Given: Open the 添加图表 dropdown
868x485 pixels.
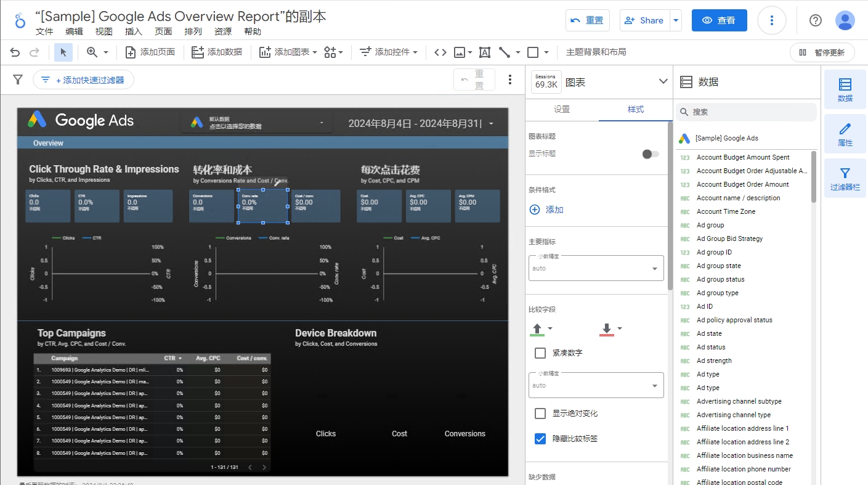Looking at the screenshot, I should 288,52.
